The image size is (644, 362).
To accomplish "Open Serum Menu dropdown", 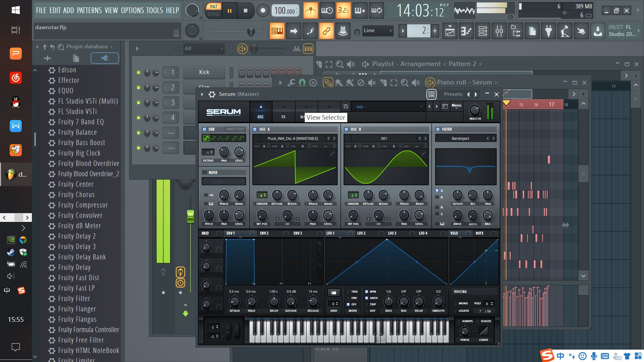I will click(456, 106).
